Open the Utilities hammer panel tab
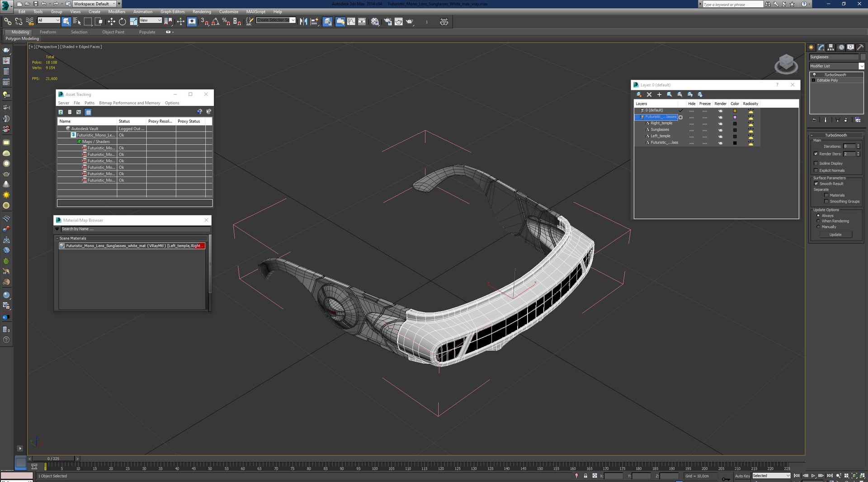The image size is (868, 482). (x=860, y=47)
